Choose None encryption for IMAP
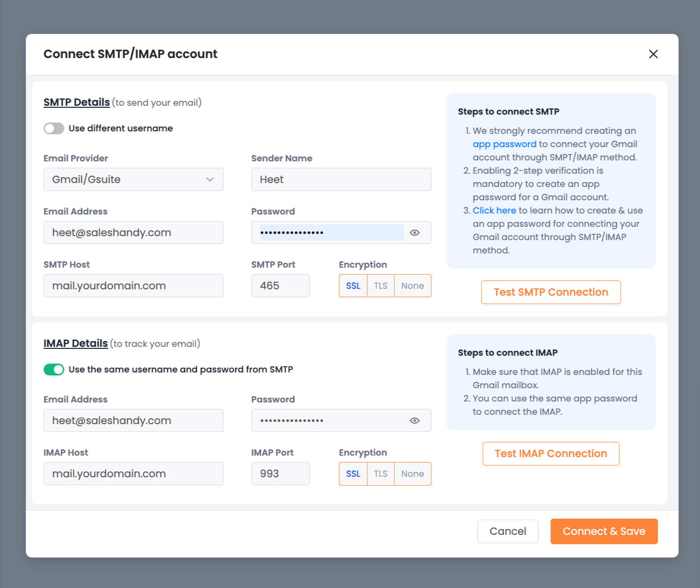This screenshot has height=588, width=700. (413, 474)
